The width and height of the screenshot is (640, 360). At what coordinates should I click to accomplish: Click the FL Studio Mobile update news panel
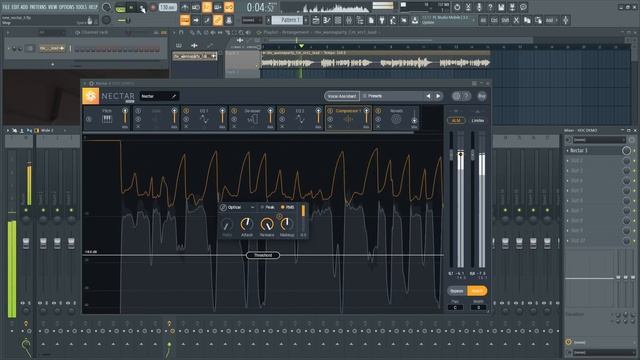coord(448,20)
